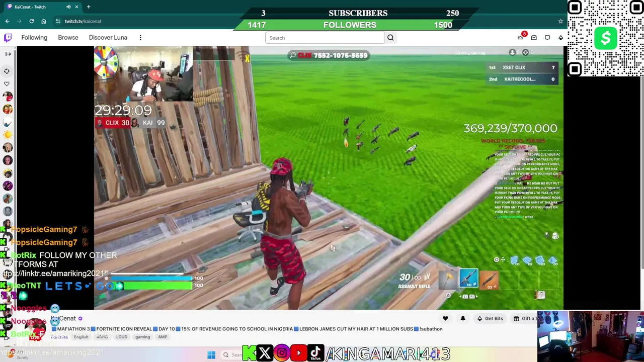Viewport: 644px width, 362px height.
Task: Click the Windows Start button
Action: [x=211, y=355]
